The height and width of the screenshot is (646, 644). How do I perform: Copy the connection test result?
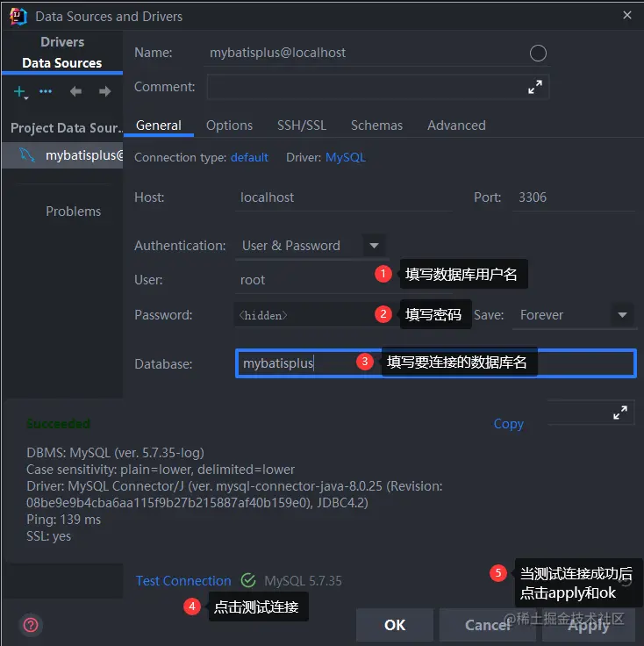click(x=509, y=424)
